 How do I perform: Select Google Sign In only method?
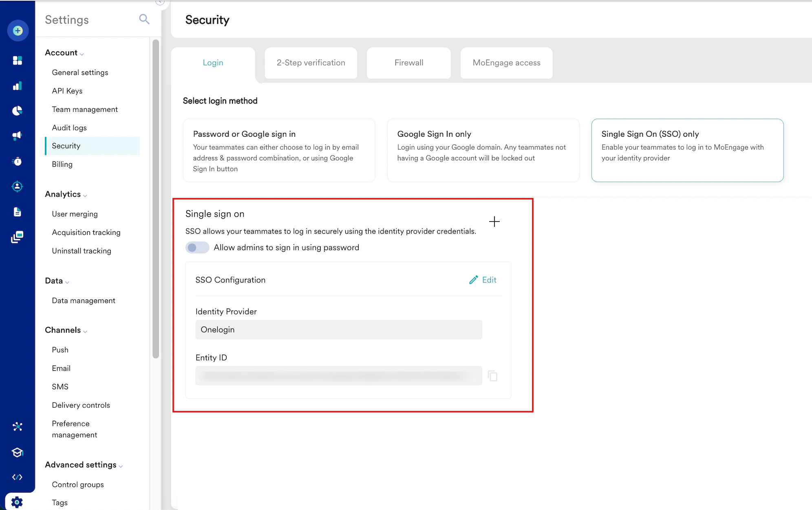coord(483,150)
